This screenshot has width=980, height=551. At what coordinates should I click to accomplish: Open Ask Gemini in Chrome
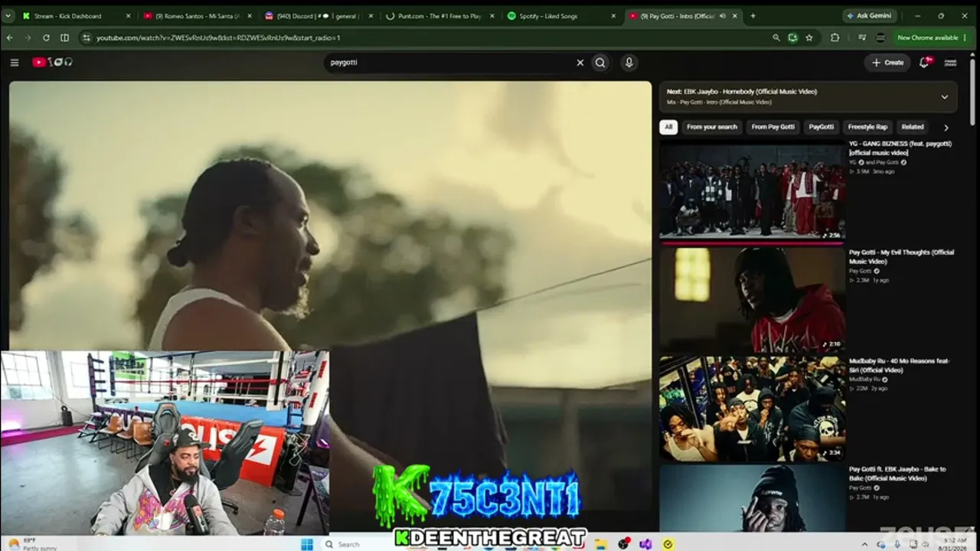[x=868, y=15]
